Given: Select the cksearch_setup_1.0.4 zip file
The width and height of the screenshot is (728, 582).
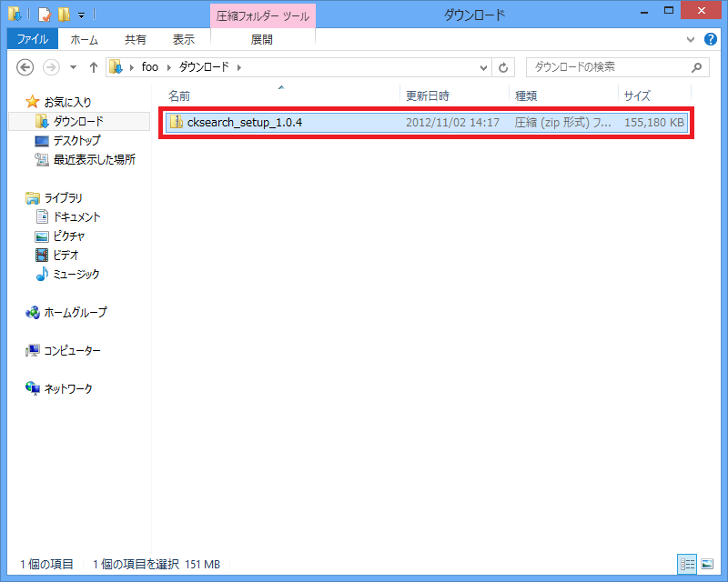Looking at the screenshot, I should click(x=244, y=123).
